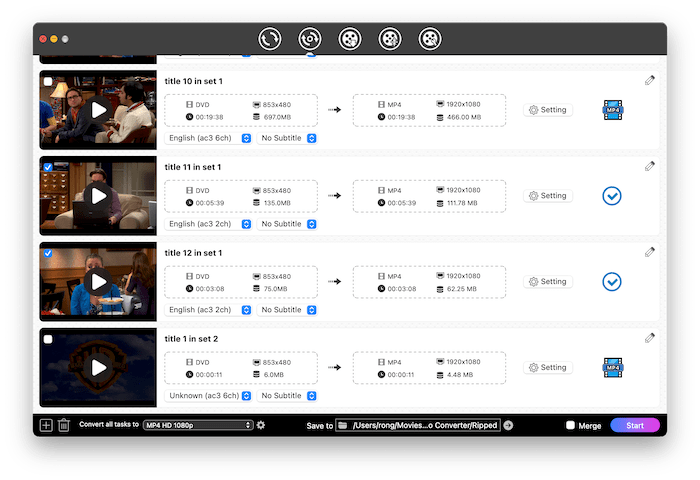Click the fifth film reel toolbar icon
Viewport: 700px width, 480px height.
click(x=429, y=39)
